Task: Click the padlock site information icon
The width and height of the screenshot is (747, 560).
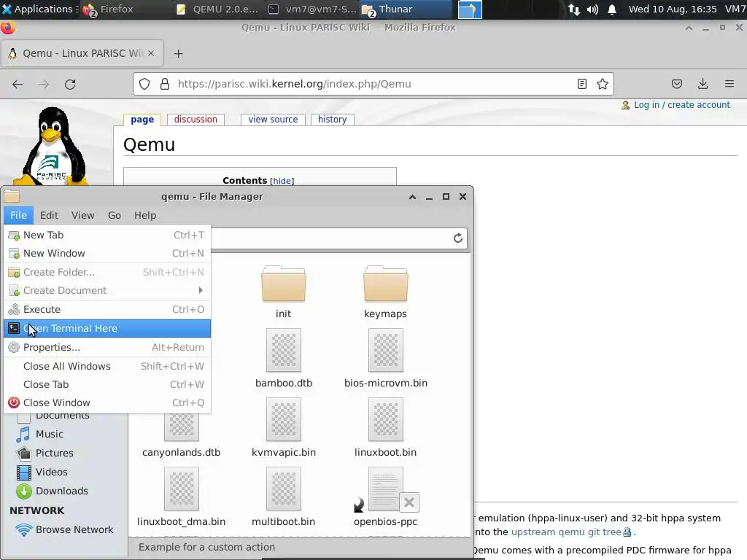Action: 165,85
